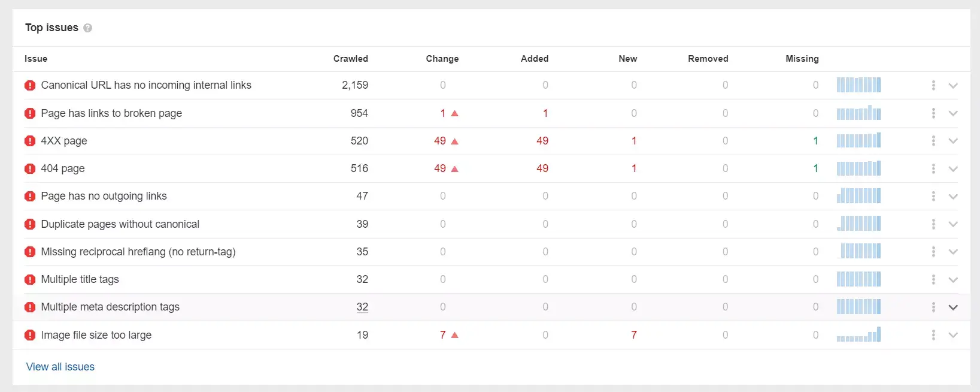Viewport: 980px width, 392px height.
Task: Expand the Duplicate pages without canonical row
Action: [x=953, y=224]
